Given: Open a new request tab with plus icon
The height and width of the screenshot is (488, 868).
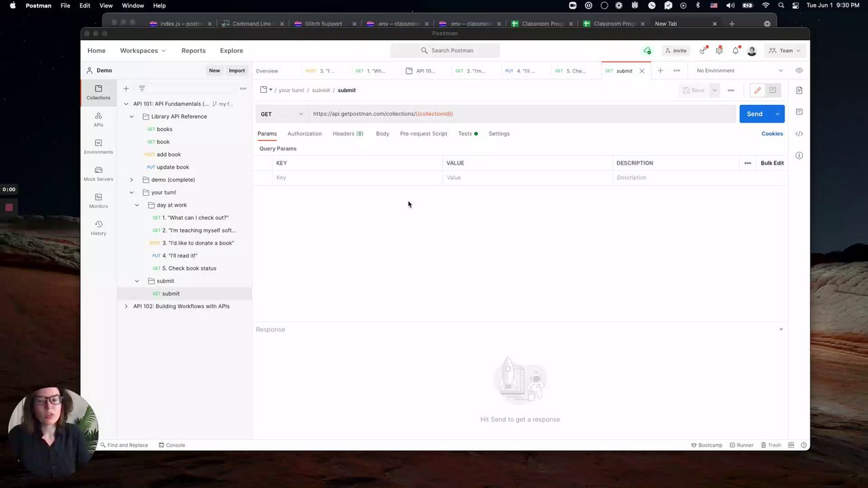Looking at the screenshot, I should pyautogui.click(x=660, y=70).
